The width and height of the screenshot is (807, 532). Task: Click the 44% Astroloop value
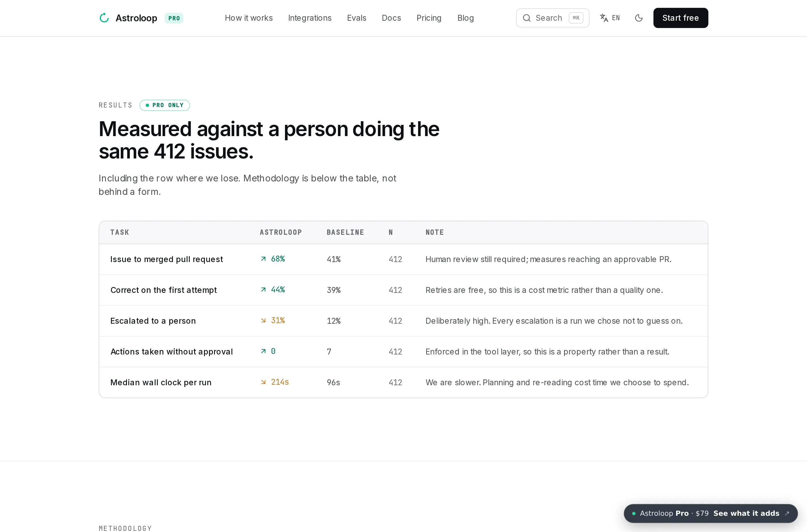(278, 290)
